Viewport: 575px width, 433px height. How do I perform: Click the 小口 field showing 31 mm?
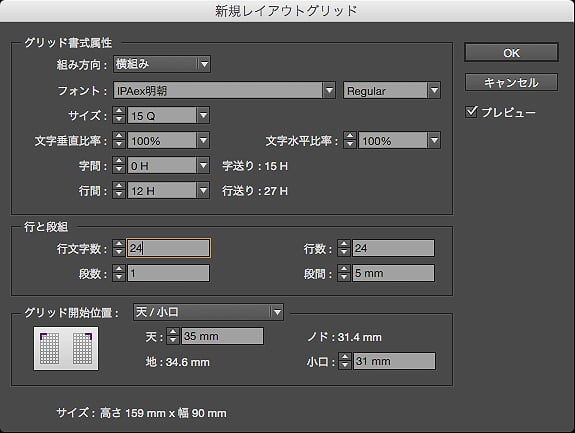click(394, 361)
